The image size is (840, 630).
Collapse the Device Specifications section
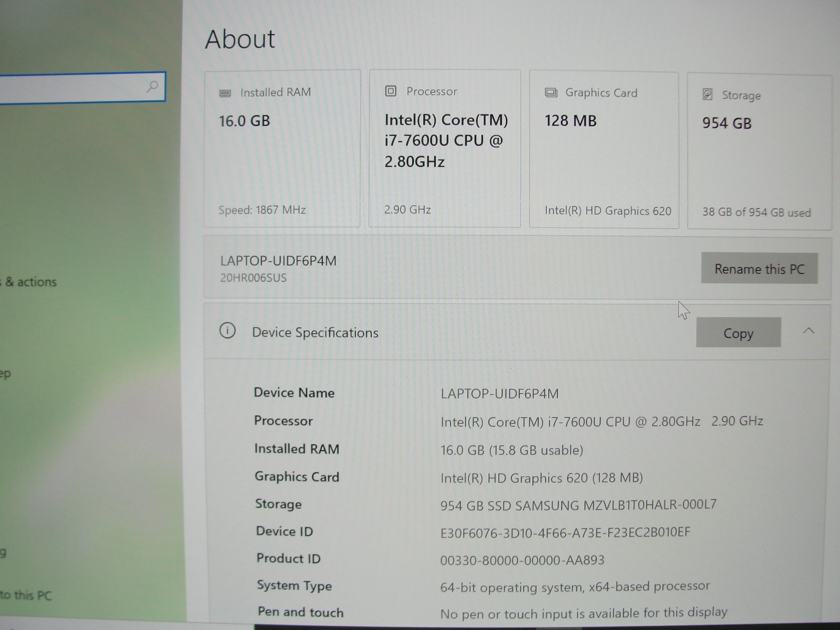tap(808, 331)
